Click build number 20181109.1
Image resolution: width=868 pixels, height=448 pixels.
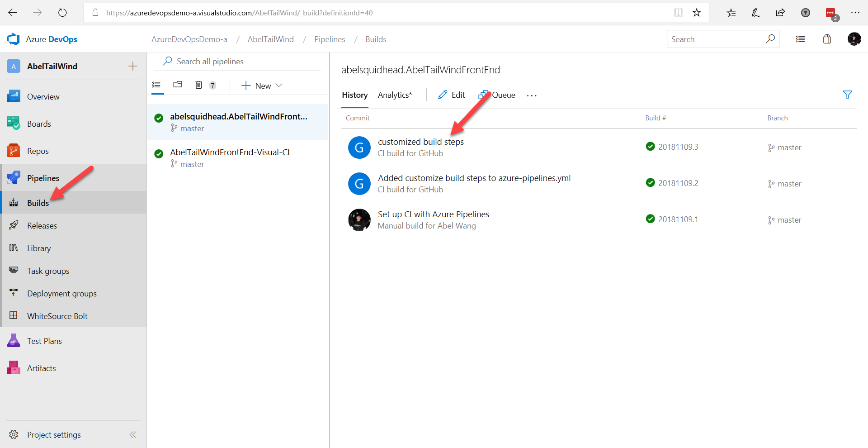[678, 219]
